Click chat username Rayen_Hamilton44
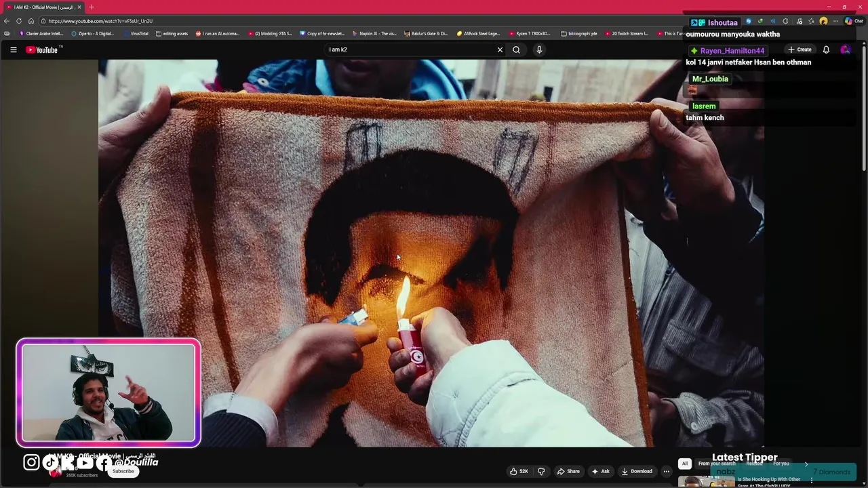 732,51
